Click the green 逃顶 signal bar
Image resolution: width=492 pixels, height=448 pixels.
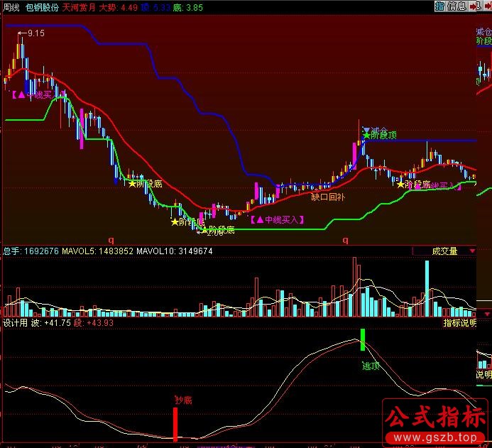(363, 339)
